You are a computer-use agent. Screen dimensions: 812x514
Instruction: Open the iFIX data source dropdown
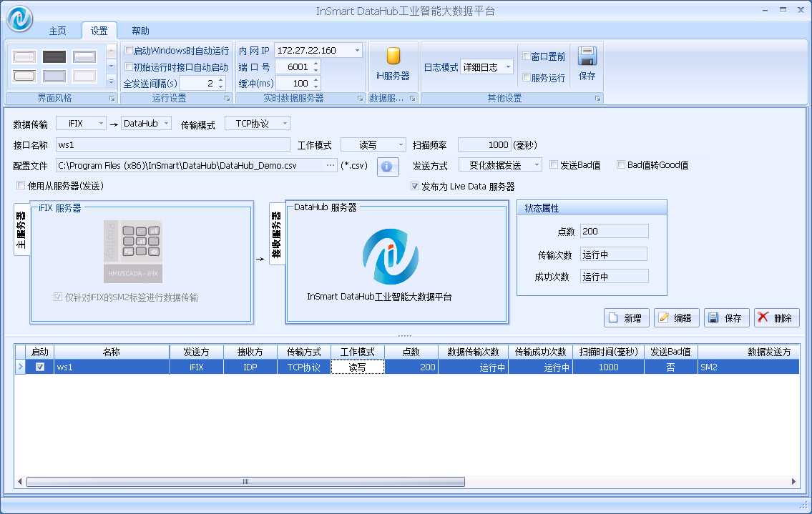pyautogui.click(x=101, y=123)
